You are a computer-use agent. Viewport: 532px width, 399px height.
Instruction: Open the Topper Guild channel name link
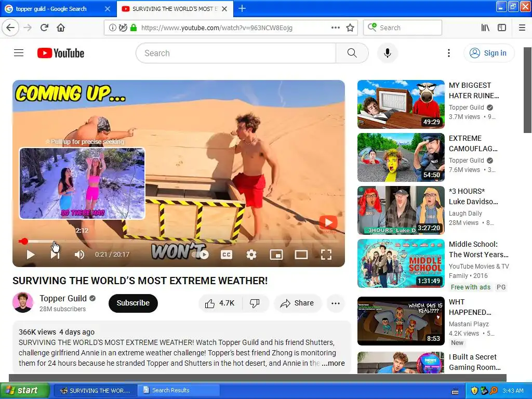point(63,298)
